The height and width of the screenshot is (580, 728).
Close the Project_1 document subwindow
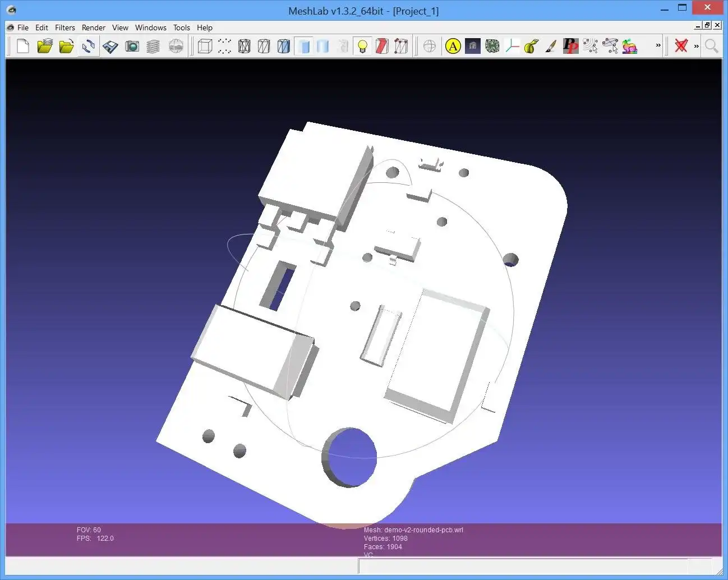(x=717, y=25)
